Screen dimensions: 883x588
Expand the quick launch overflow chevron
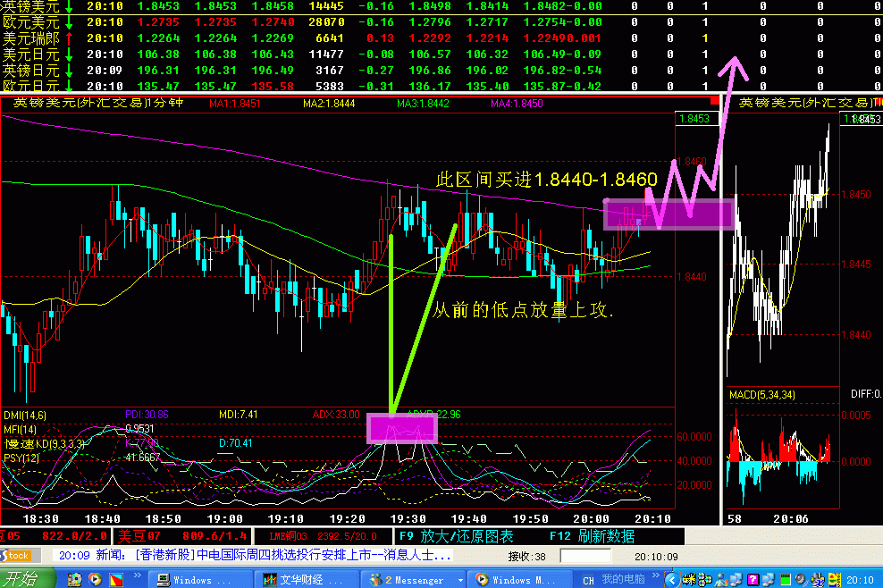coord(137,575)
